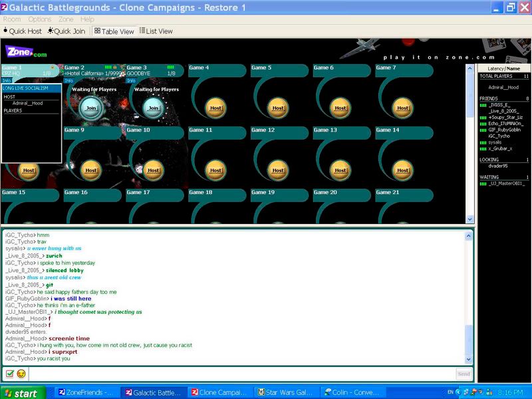The width and height of the screenshot is (532, 399).
Task: Select friend +Soupy_Star_Liz in player list
Action: [505, 118]
